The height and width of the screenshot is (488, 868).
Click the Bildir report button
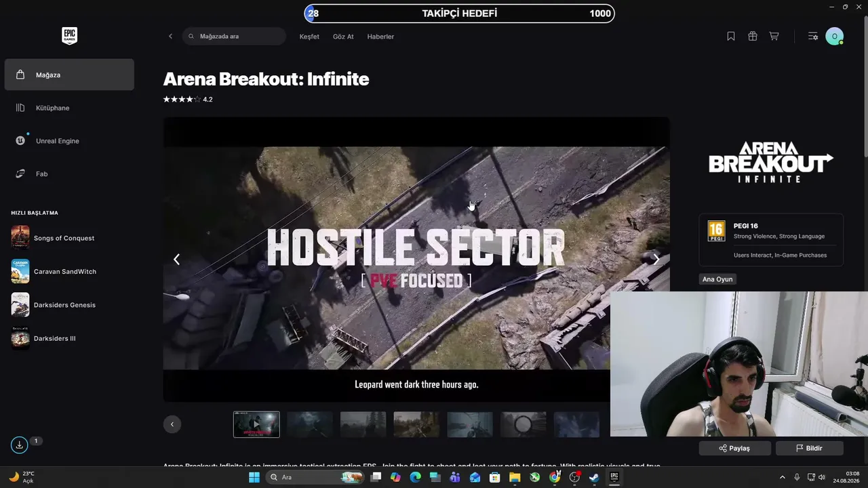(809, 448)
